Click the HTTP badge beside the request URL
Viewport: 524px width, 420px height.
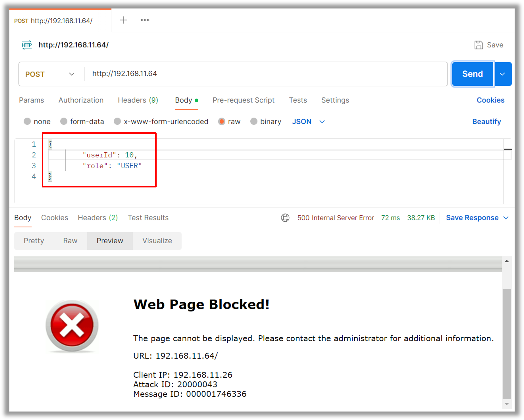pyautogui.click(x=27, y=45)
